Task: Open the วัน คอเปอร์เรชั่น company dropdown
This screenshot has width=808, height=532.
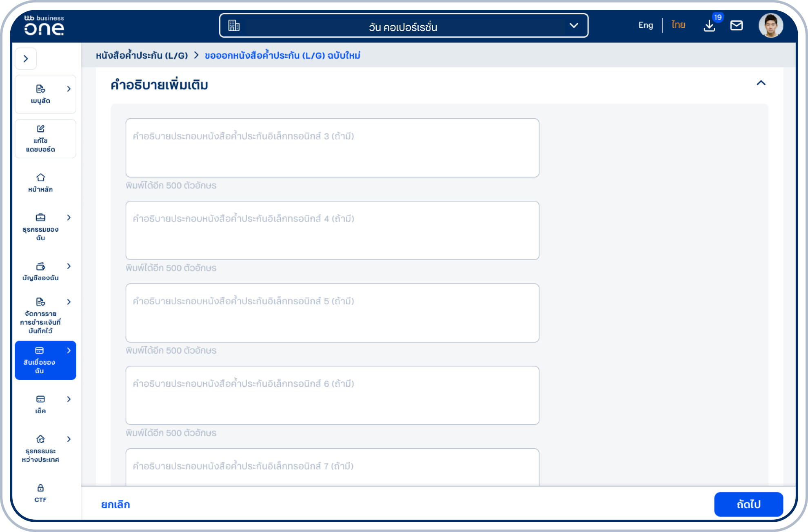Action: coord(403,26)
